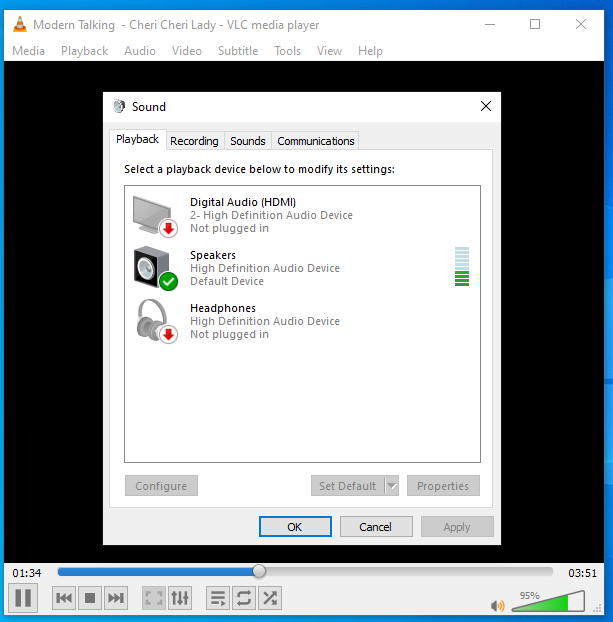Open the VLC Playback menu

point(85,51)
